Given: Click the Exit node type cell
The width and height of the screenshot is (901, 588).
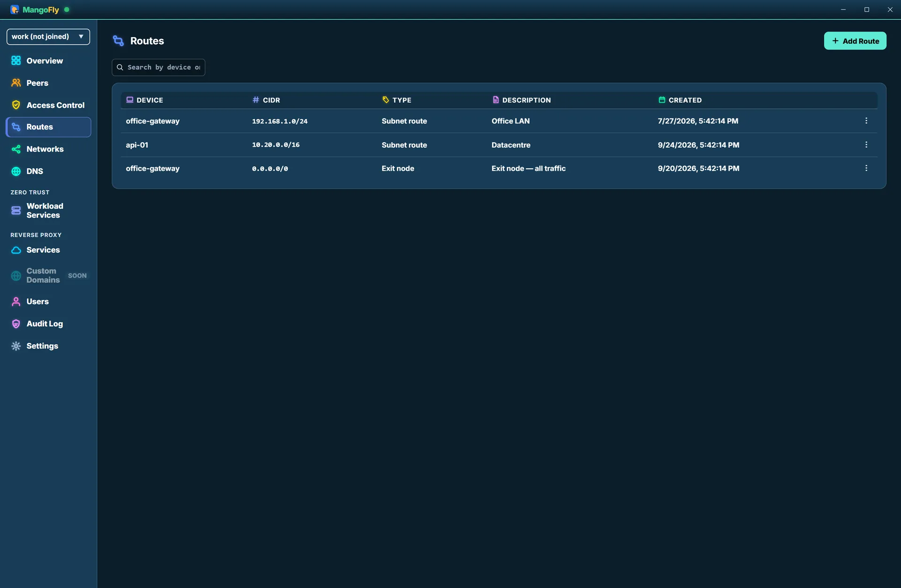Looking at the screenshot, I should [398, 168].
